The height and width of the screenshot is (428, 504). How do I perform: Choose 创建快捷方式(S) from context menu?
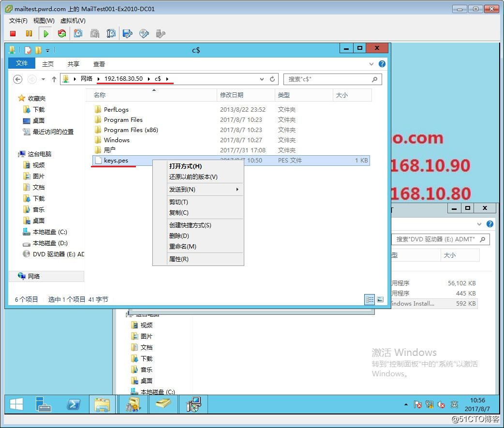[198, 225]
